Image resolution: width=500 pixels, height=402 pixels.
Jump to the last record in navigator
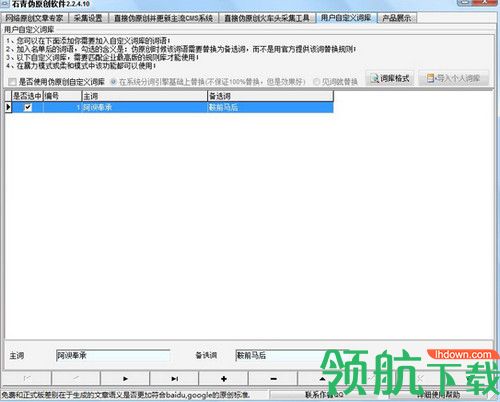174,379
